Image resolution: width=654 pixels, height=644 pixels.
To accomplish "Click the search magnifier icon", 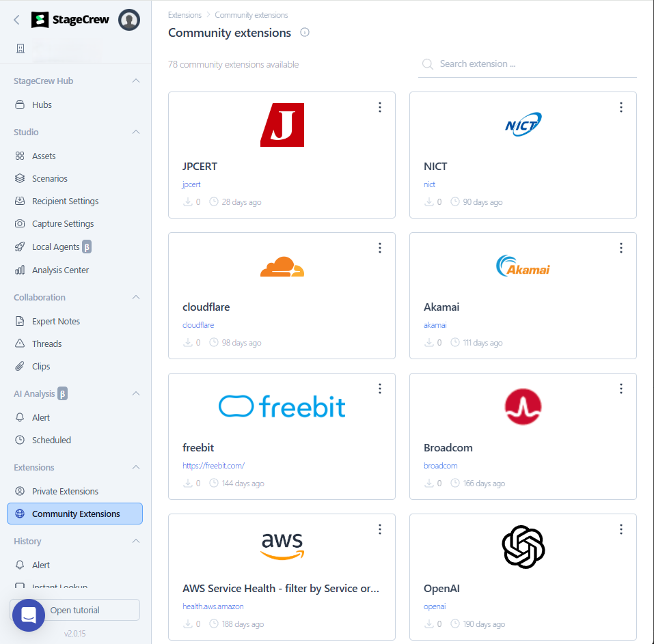I will (428, 64).
